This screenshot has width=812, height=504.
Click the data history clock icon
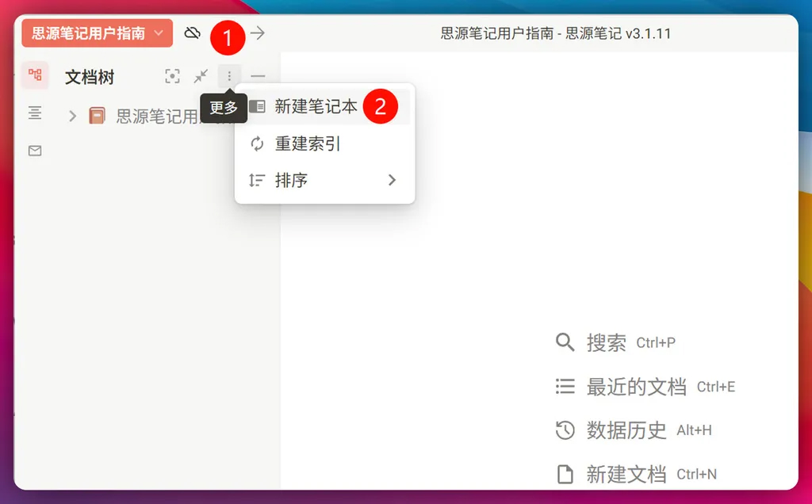[565, 430]
